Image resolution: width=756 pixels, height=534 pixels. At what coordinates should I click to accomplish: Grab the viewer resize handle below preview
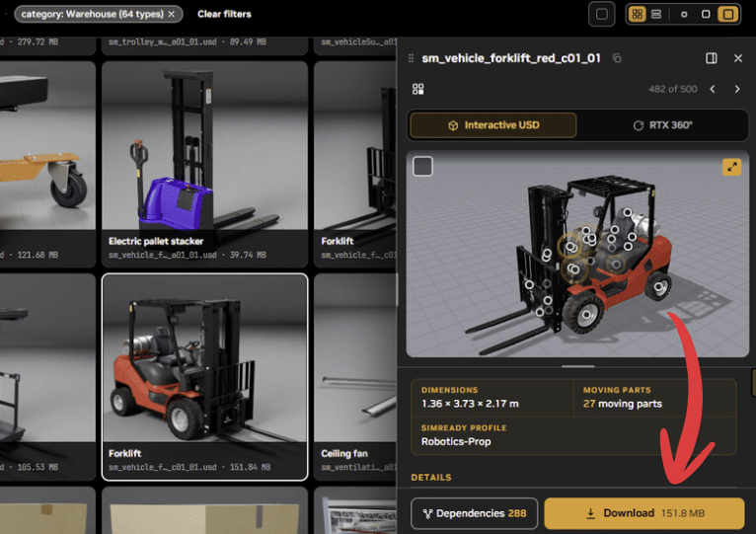click(x=577, y=366)
